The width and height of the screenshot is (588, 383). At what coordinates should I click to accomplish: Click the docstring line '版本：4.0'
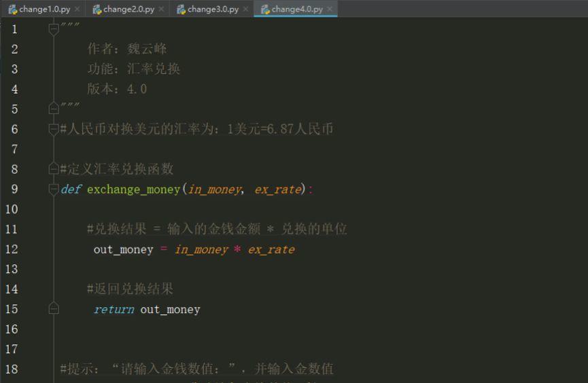pos(117,89)
